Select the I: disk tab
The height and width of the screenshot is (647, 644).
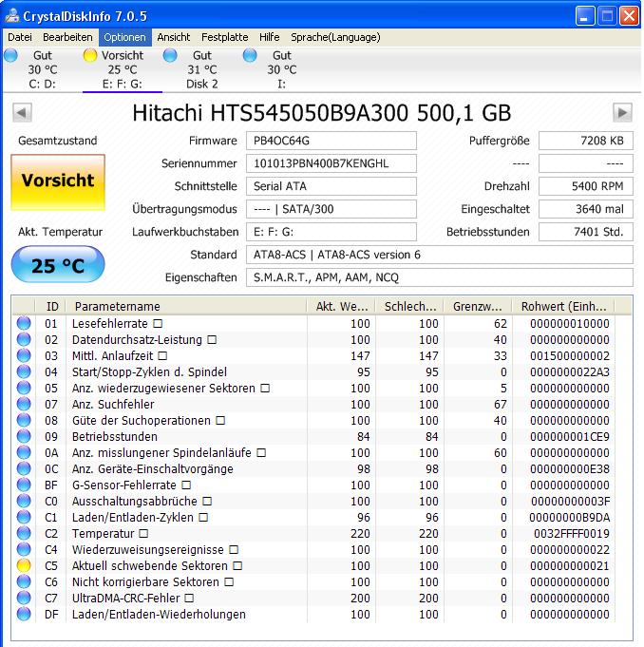click(x=281, y=69)
